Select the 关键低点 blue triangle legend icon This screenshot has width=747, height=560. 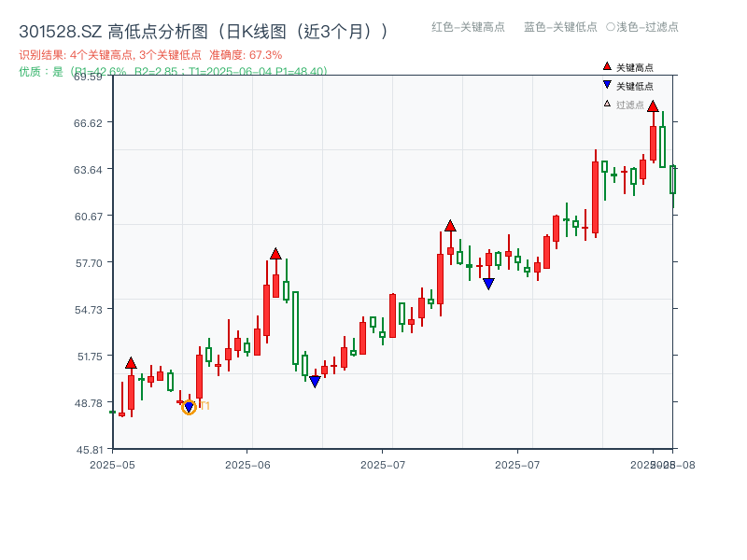[x=605, y=84]
